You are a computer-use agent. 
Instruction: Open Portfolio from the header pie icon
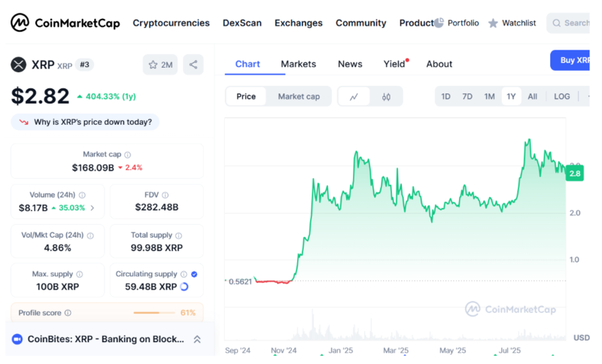439,23
